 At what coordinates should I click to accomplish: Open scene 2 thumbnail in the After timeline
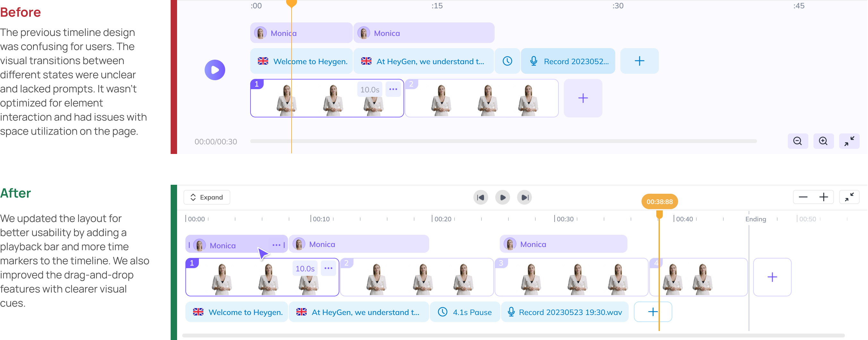(417, 277)
